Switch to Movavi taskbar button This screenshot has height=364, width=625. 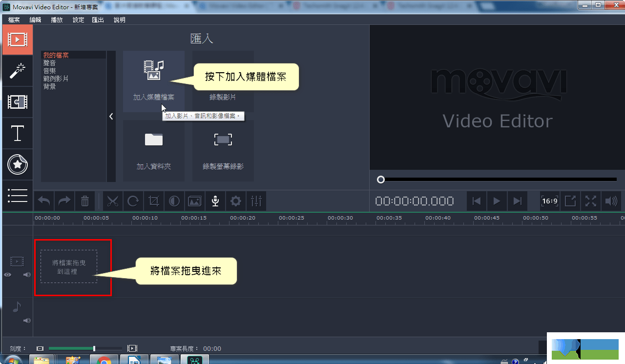[195, 360]
